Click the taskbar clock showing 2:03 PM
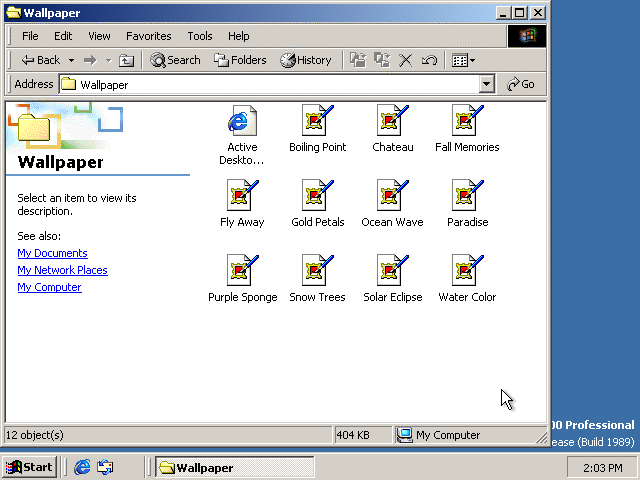 (602, 468)
